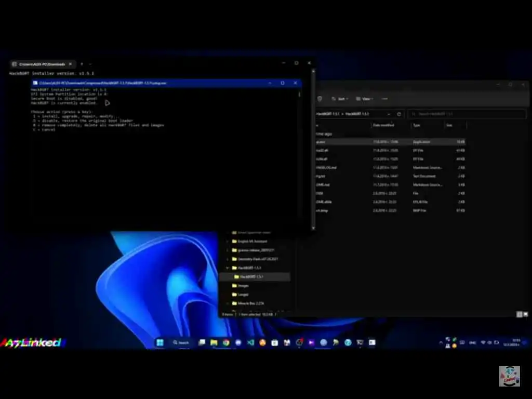Open the View menu in File Explorer
The height and width of the screenshot is (399, 532).
point(365,99)
